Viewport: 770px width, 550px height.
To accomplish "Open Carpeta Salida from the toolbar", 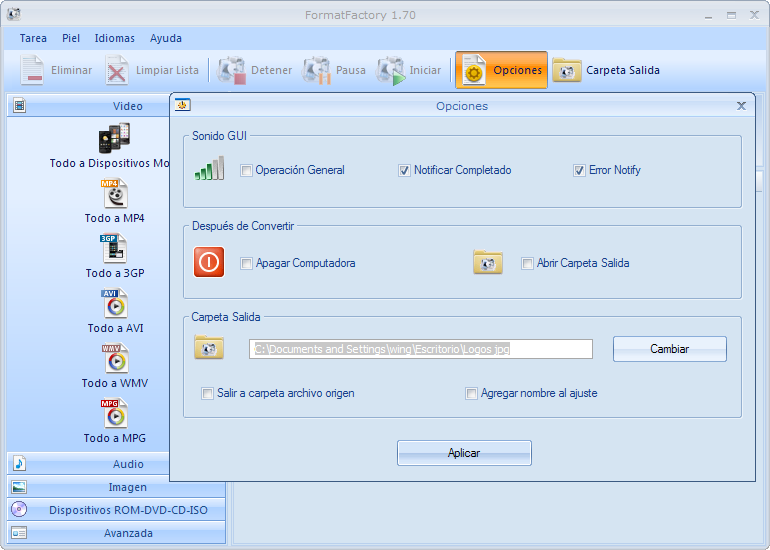I will pyautogui.click(x=607, y=70).
